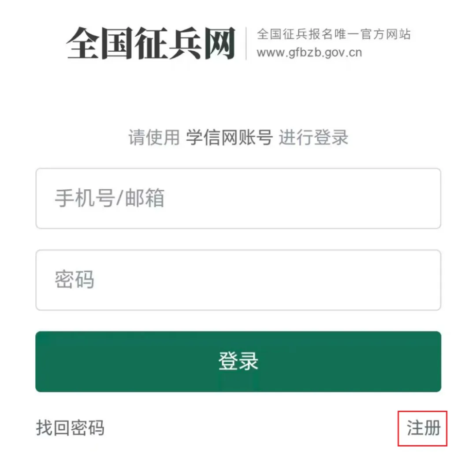This screenshot has width=476, height=465.
Task: Click the 手机号/邮箱 placeholder text
Action: (110, 198)
